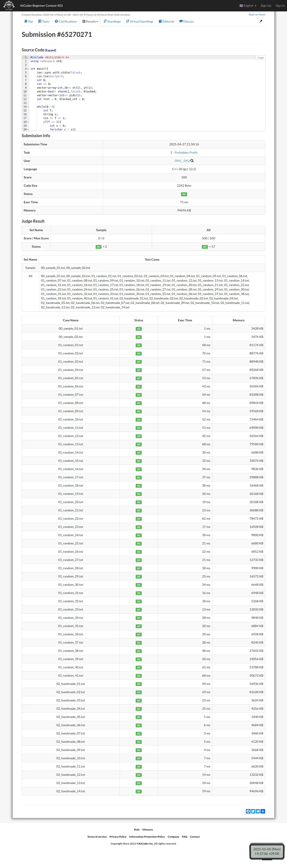Click the fixed clock widget
The image size is (287, 868).
266,851
